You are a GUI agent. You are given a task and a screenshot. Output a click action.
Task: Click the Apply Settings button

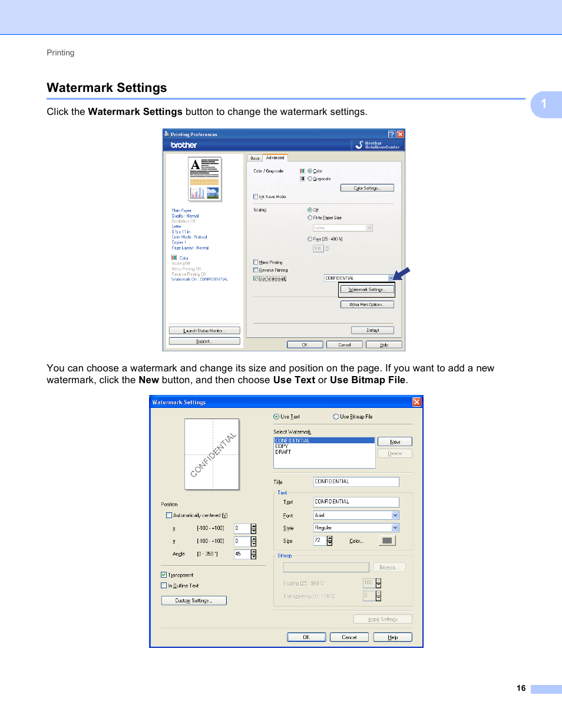click(x=383, y=620)
